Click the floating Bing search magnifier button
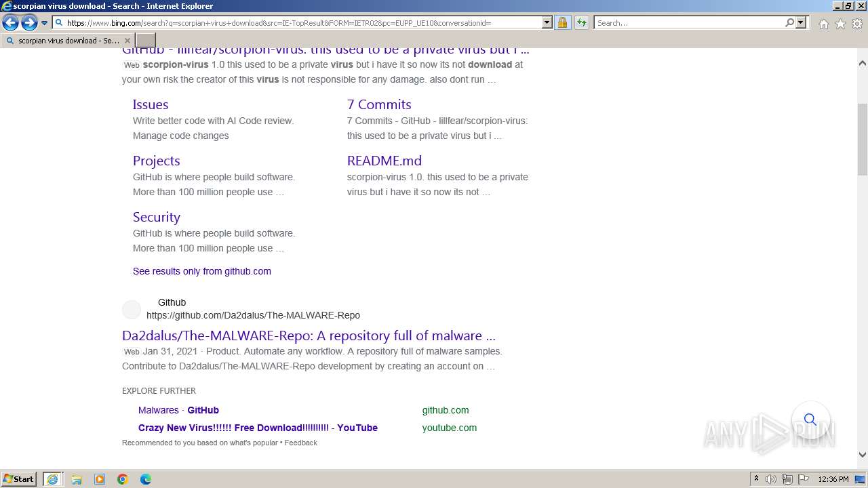The width and height of the screenshot is (868, 488). pyautogui.click(x=810, y=420)
